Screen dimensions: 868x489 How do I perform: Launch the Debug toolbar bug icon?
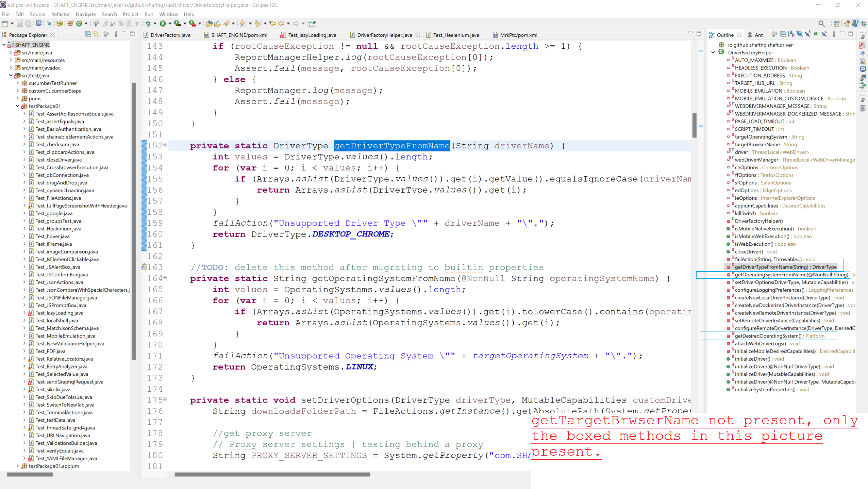(x=149, y=23)
